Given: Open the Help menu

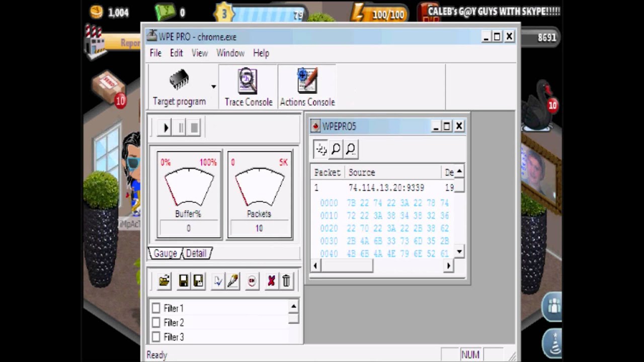Looking at the screenshot, I should pyautogui.click(x=261, y=53).
